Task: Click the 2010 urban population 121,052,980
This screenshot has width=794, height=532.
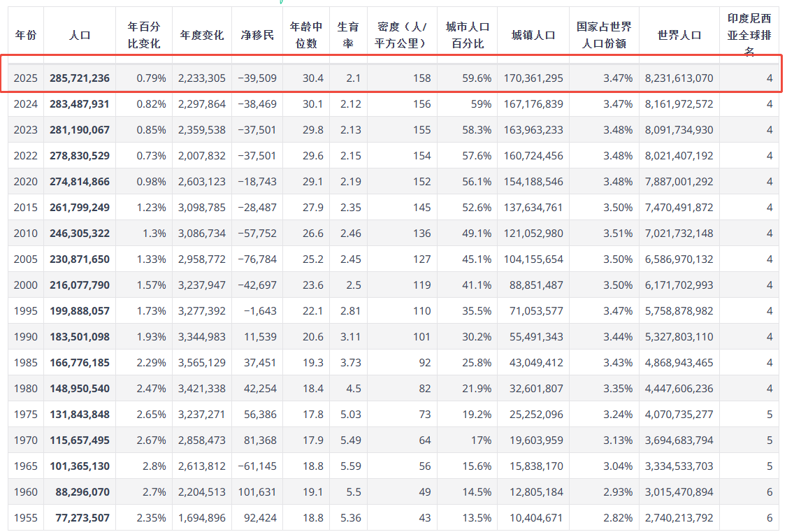Action: 533,233
